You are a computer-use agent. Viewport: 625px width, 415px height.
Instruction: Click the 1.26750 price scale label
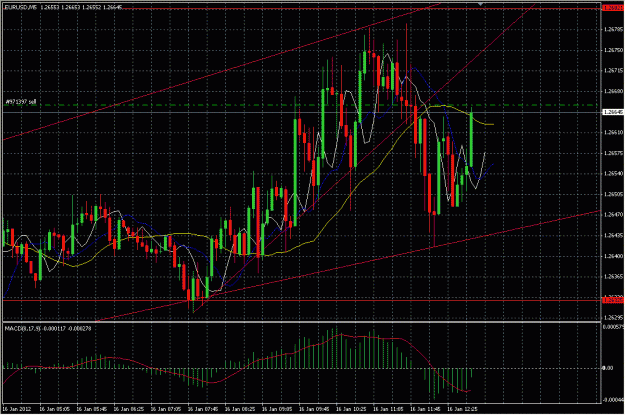point(613,50)
